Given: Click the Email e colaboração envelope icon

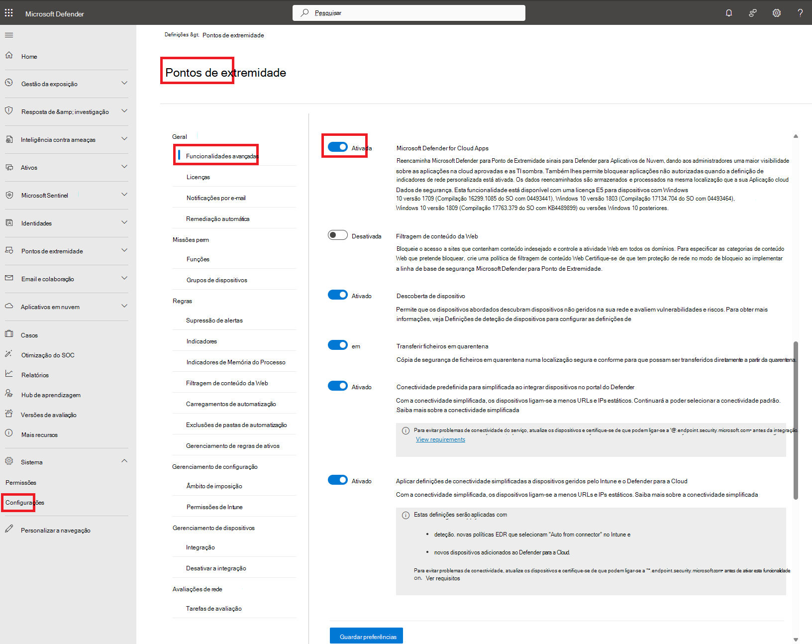Looking at the screenshot, I should (9, 278).
